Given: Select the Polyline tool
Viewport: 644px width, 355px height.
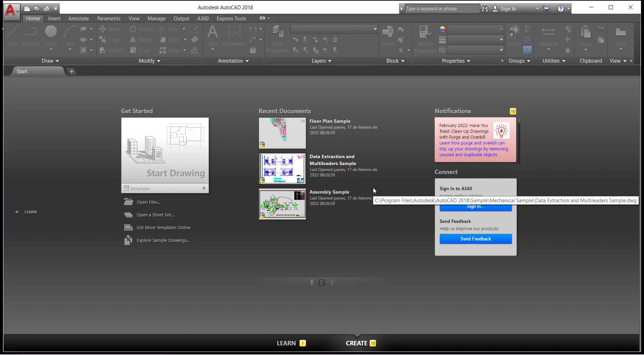Looking at the screenshot, I should click(x=30, y=36).
